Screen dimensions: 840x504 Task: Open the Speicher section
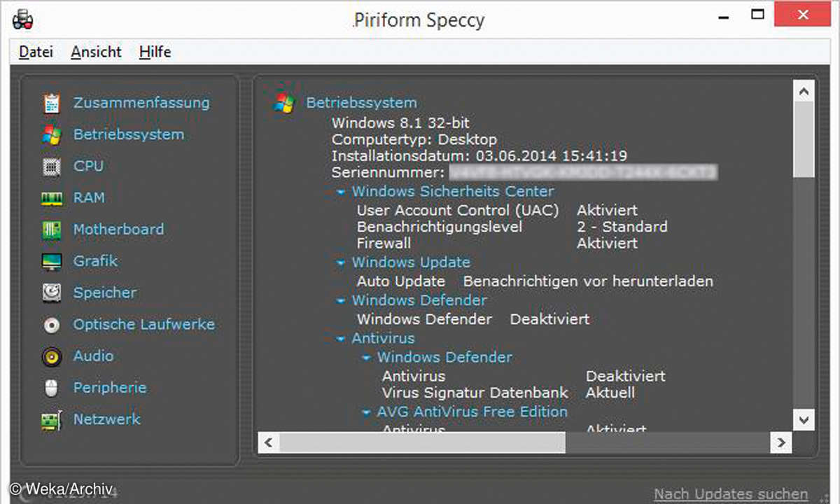(x=105, y=293)
